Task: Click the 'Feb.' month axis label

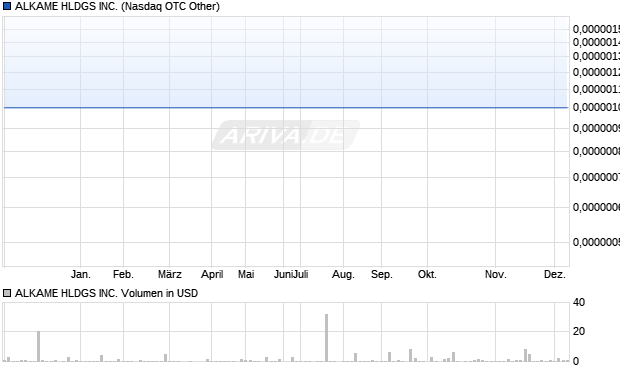Action: [x=123, y=274]
